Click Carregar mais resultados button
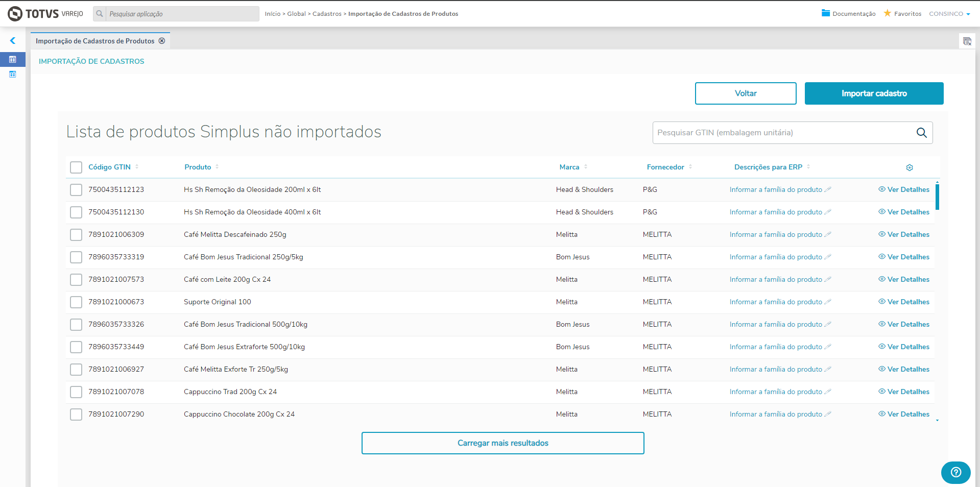The height and width of the screenshot is (487, 980). click(x=503, y=443)
